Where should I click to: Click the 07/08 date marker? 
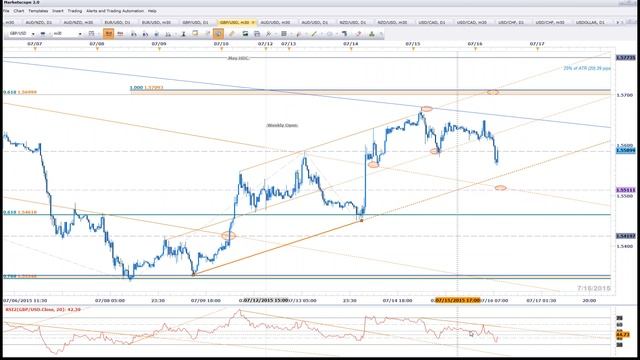(97, 43)
